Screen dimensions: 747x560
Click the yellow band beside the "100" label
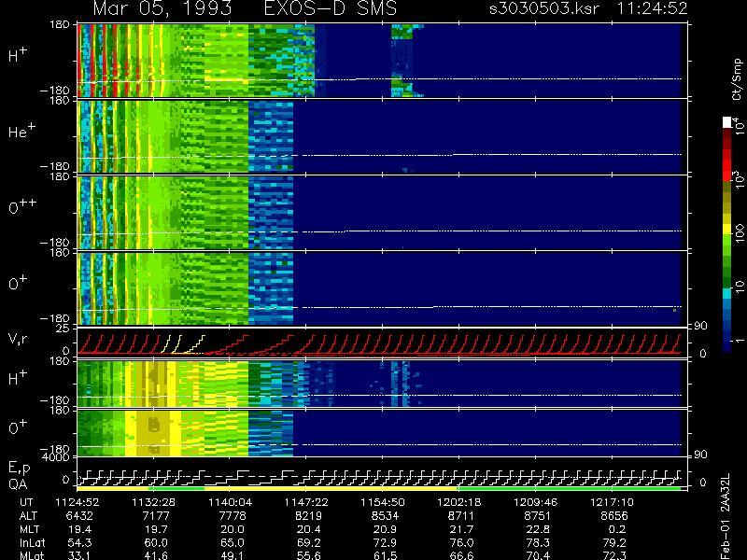tap(727, 231)
